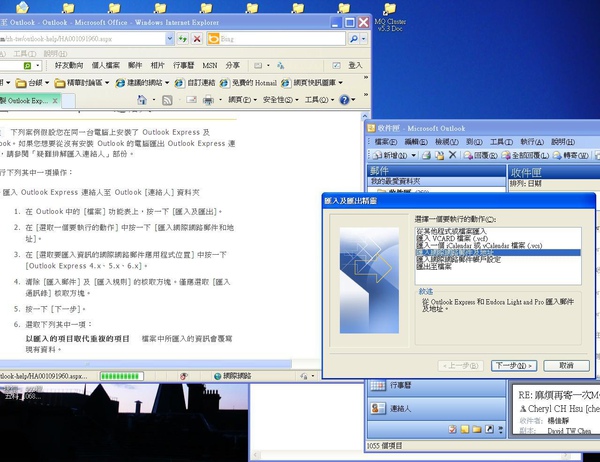This screenshot has height=462, width=600.
Task: Expand the IE address bar dropdown
Action: point(170,39)
